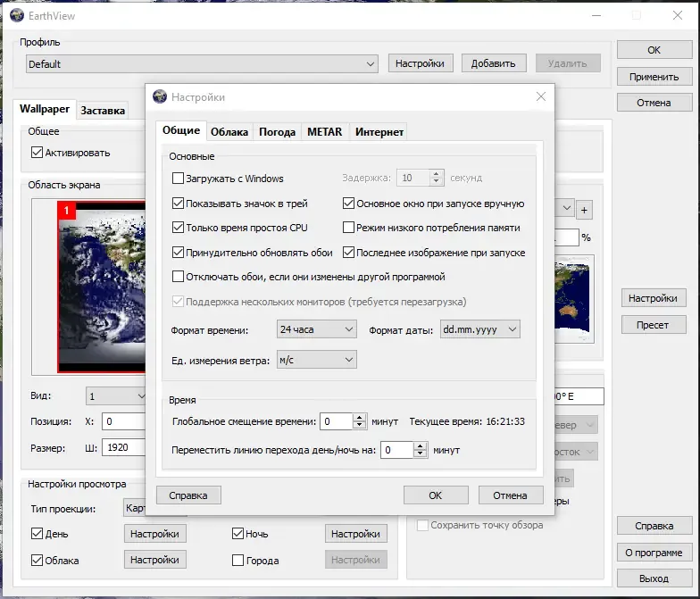The width and height of the screenshot is (700, 599).
Task: Select the Заставка tab
Action: [x=103, y=111]
